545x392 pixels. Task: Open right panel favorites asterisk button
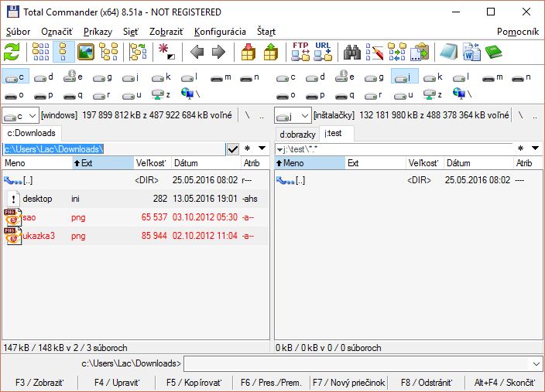click(521, 148)
